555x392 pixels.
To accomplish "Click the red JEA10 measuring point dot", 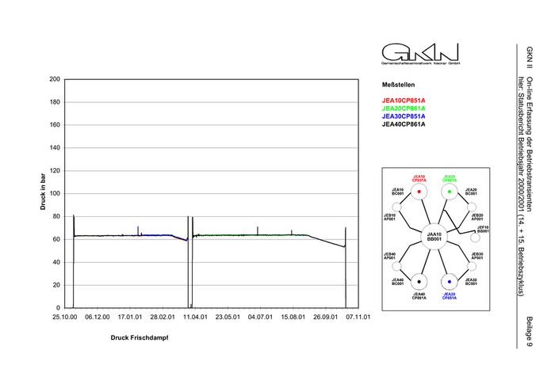I will click(419, 192).
